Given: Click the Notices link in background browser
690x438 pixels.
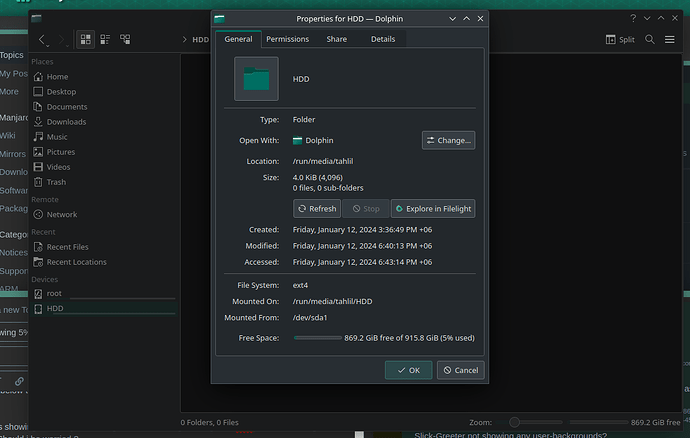Looking at the screenshot, I should click(14, 252).
